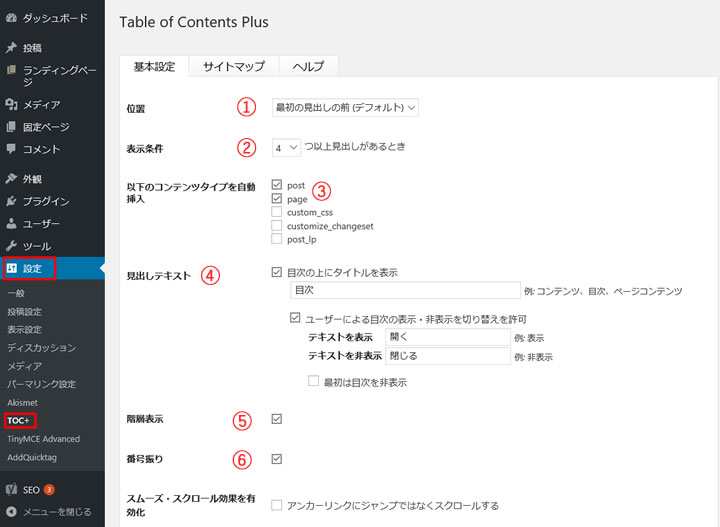
Task: Go to ディスカッション submenu
Action: click(x=41, y=348)
